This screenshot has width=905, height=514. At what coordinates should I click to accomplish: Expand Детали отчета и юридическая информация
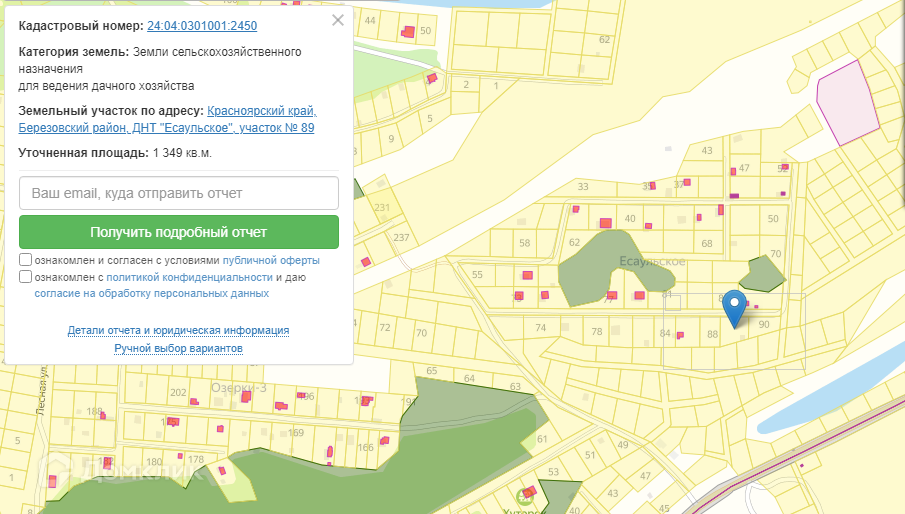coord(179,330)
